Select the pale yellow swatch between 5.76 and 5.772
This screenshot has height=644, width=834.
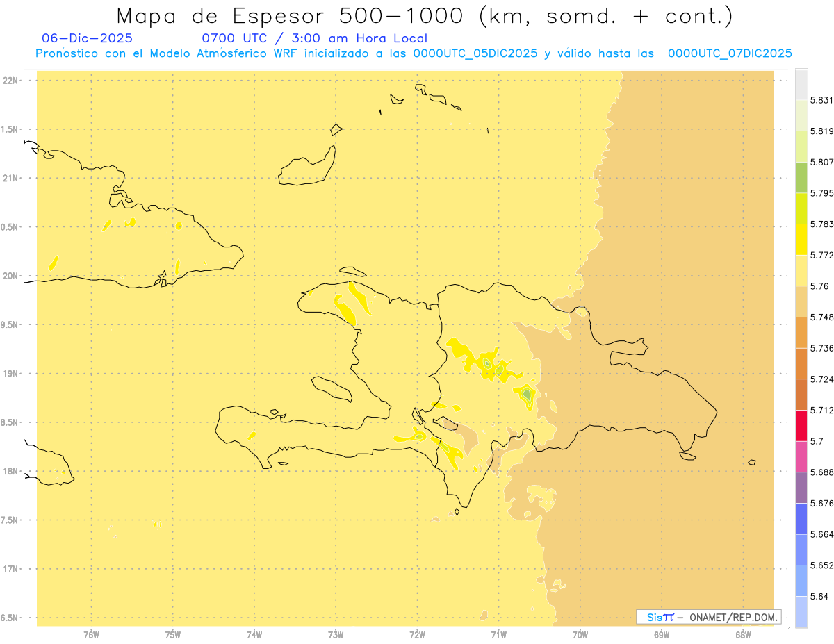point(801,271)
